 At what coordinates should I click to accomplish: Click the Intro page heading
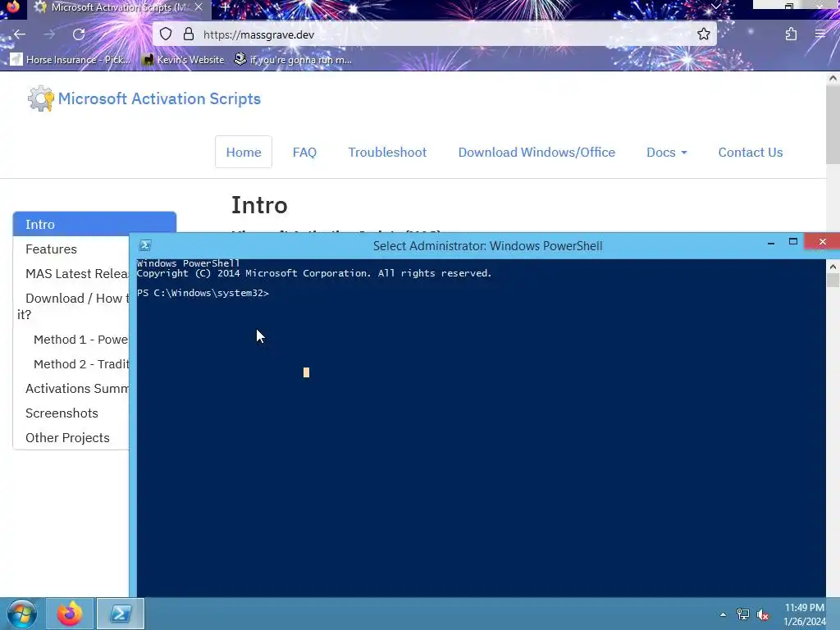point(259,205)
